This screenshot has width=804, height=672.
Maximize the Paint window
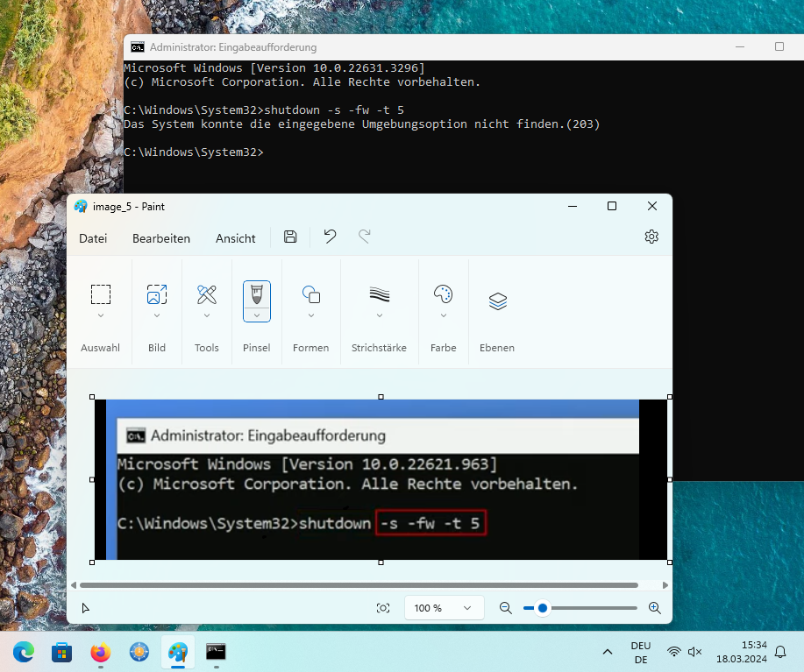pos(612,206)
